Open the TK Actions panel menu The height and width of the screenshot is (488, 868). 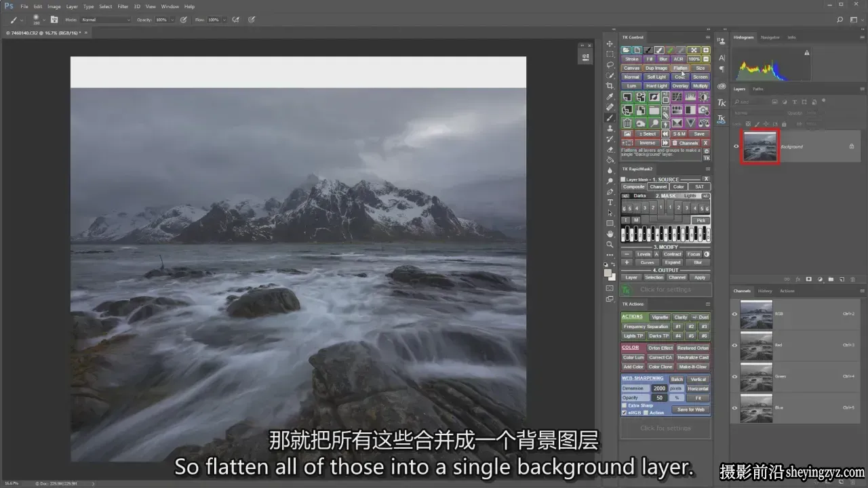pos(708,304)
